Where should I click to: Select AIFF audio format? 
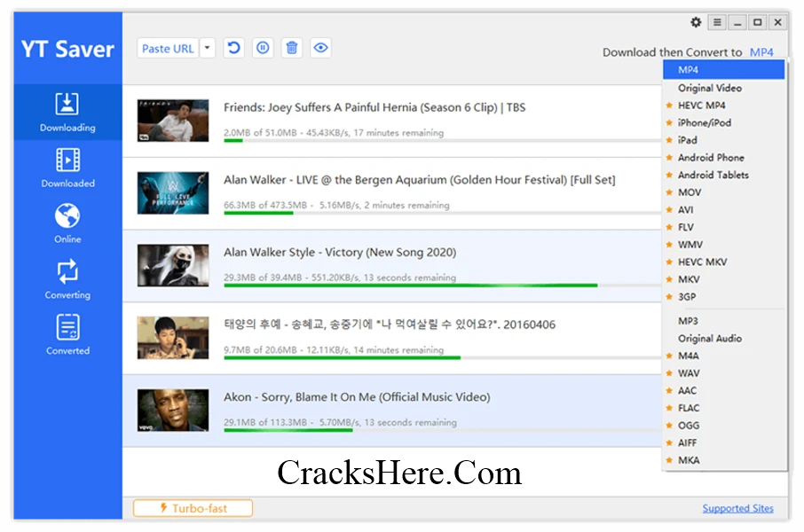723,442
